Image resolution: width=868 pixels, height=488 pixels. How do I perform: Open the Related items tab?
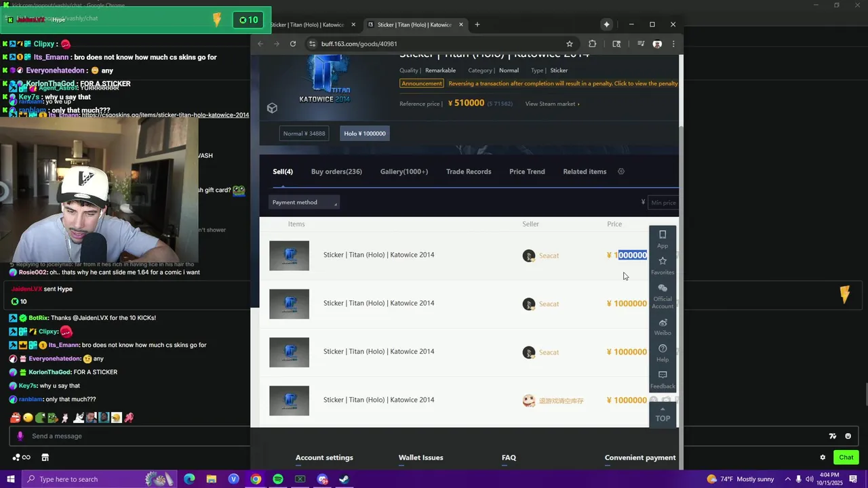585,171
